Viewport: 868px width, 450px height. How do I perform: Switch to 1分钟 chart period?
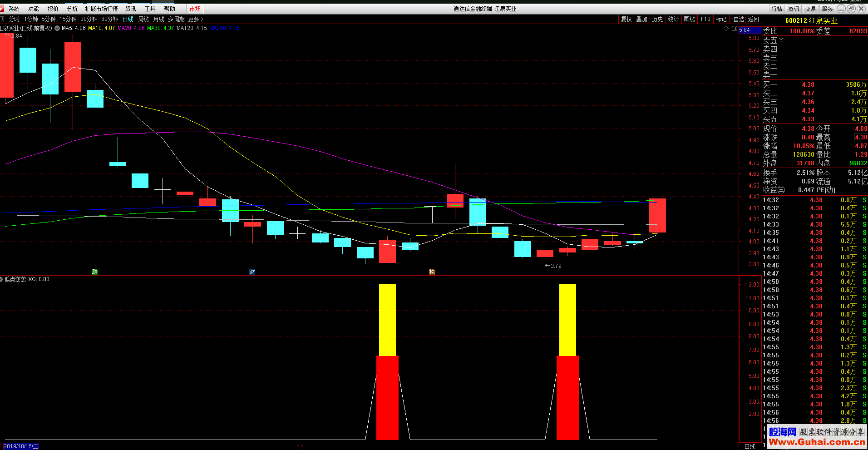[31, 19]
